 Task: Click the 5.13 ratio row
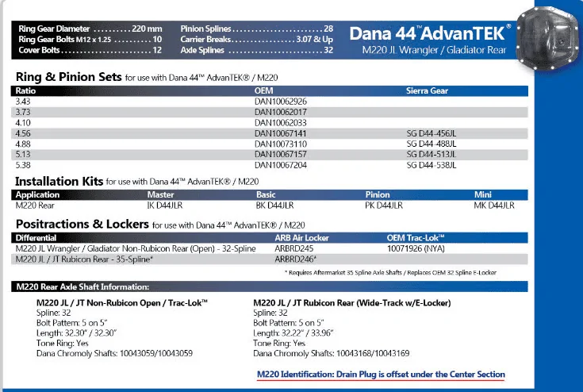270,155
